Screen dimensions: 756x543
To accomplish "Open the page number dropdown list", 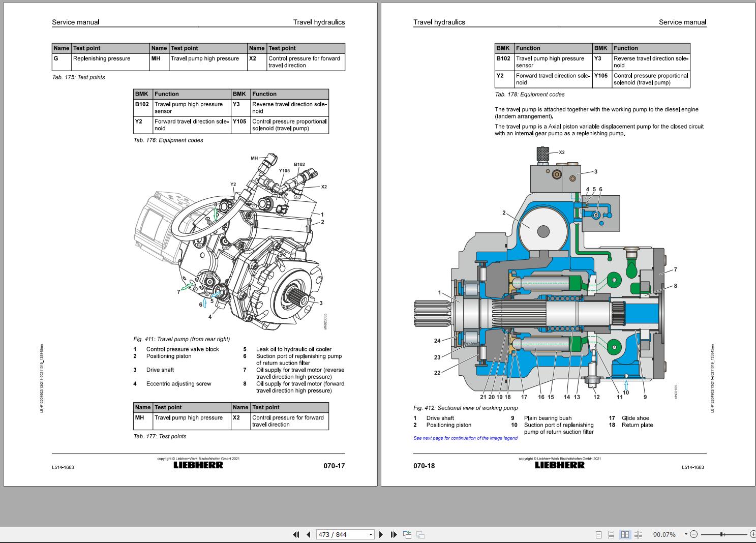I will pos(370,534).
